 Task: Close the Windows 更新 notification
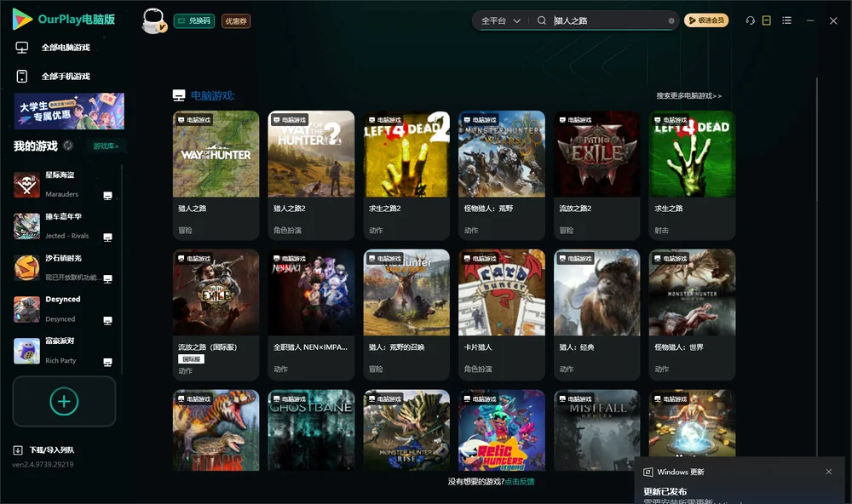tap(829, 472)
